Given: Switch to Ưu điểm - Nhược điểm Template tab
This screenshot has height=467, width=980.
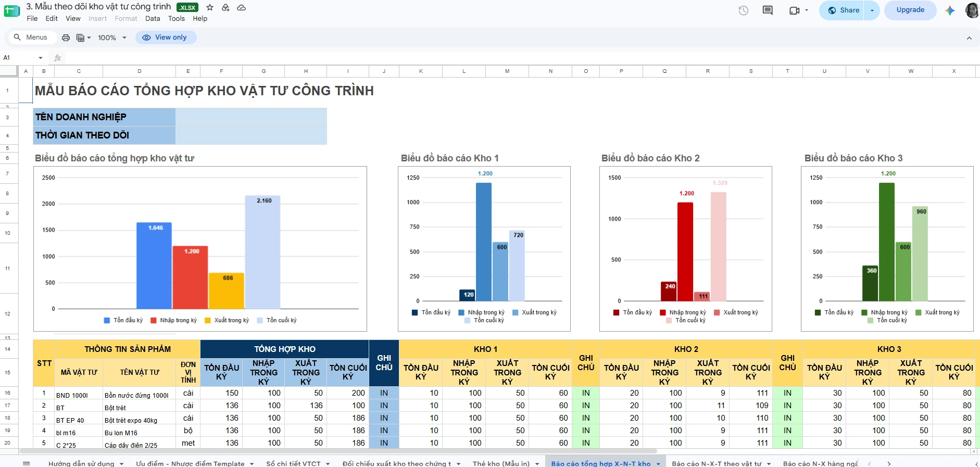Looking at the screenshot, I should [190, 463].
